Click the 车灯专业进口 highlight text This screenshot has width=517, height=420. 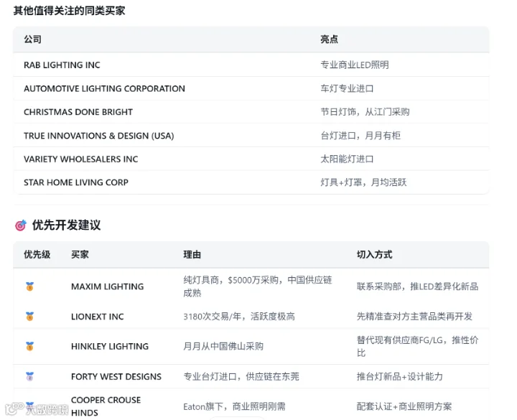pos(347,89)
